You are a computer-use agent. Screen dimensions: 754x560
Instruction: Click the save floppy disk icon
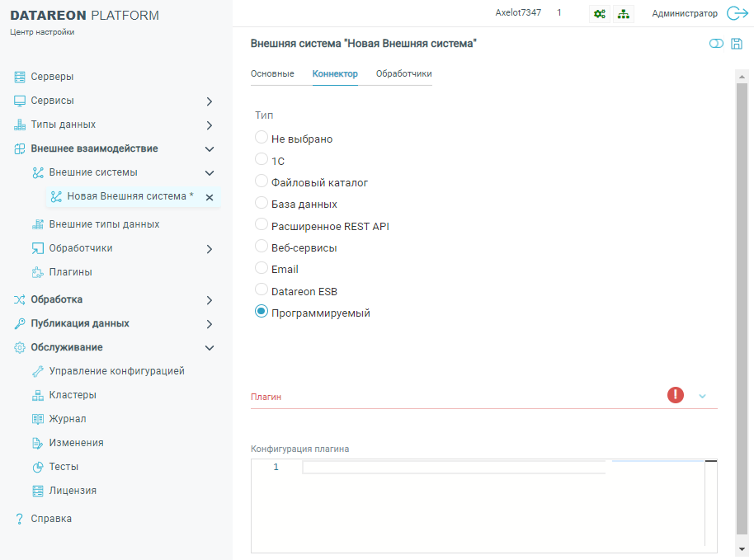[x=737, y=44]
